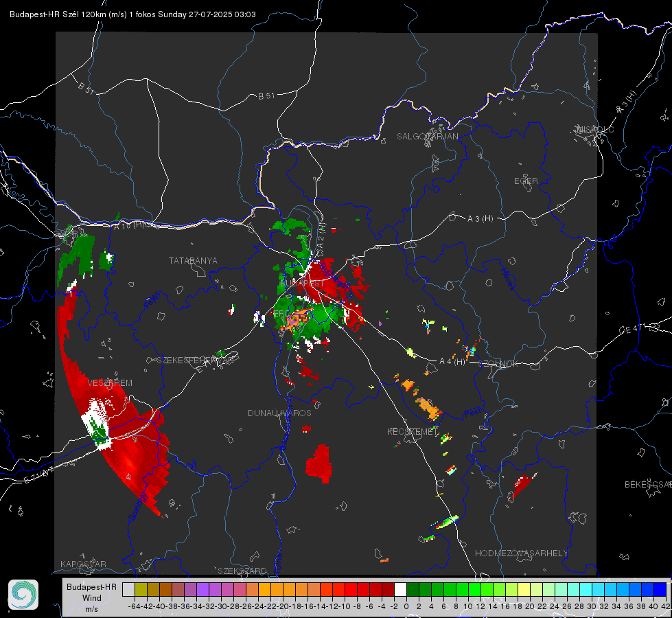Click the MISKOLC city label

pyautogui.click(x=595, y=129)
